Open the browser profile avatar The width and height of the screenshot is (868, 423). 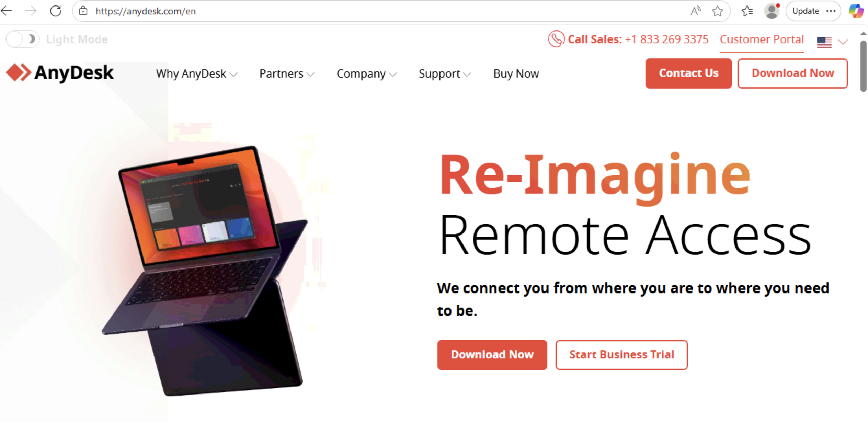772,11
